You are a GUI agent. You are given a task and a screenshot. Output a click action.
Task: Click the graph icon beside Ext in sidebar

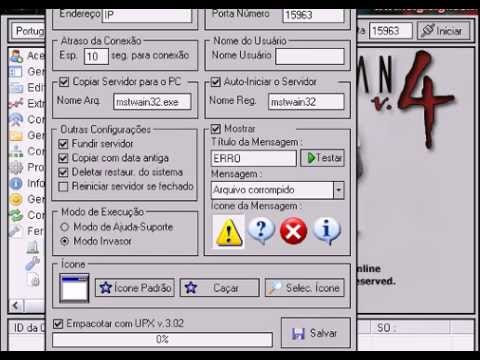coord(16,104)
